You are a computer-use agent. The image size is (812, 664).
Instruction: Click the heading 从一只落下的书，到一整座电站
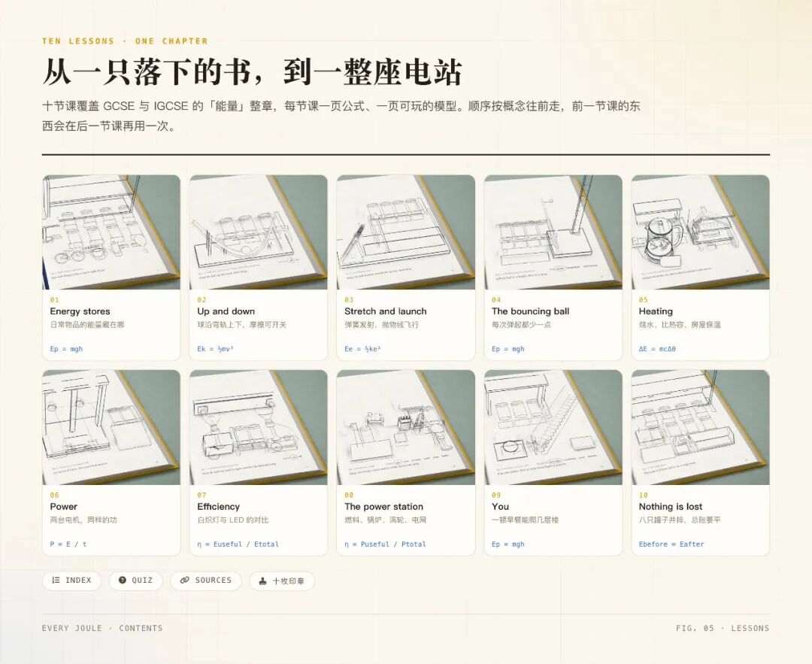tap(252, 72)
